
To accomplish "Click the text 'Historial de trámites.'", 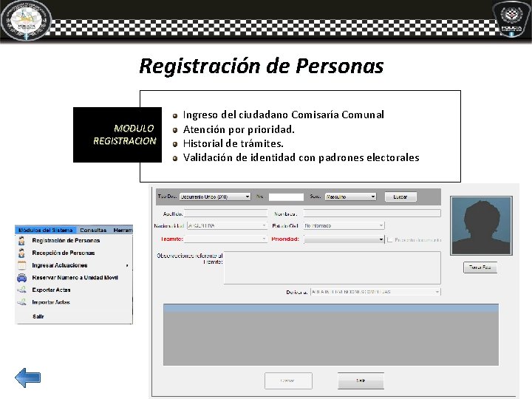I will tap(233, 143).
